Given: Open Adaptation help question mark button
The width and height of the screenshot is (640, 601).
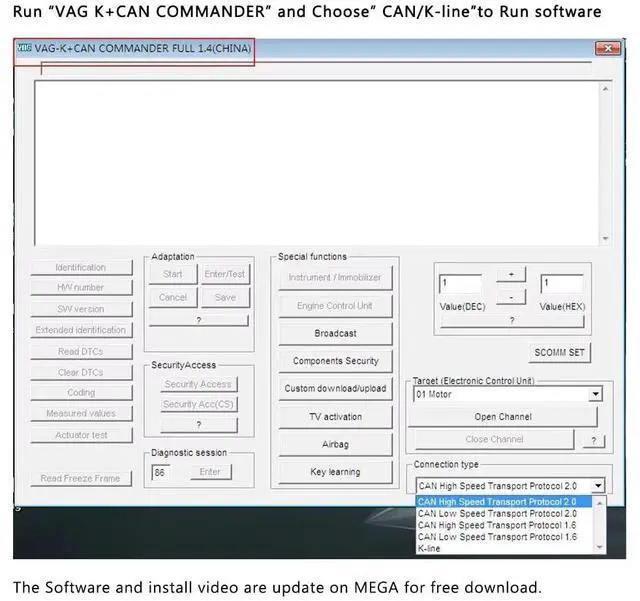Looking at the screenshot, I should tap(199, 320).
